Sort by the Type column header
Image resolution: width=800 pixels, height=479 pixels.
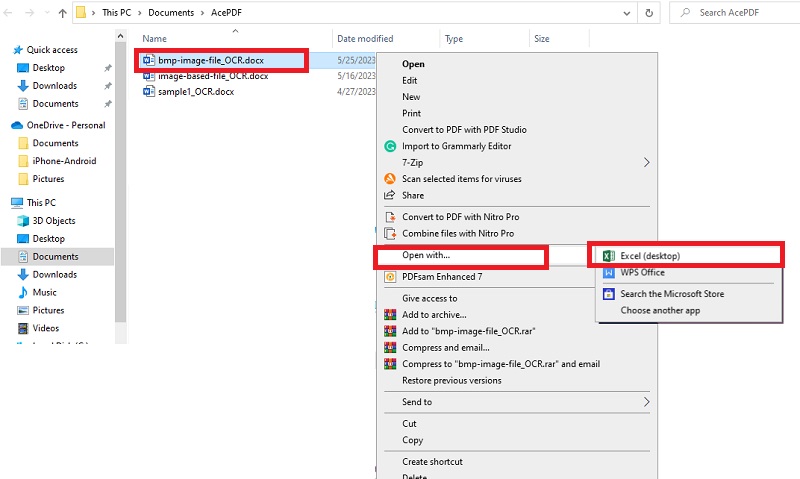[x=454, y=39]
